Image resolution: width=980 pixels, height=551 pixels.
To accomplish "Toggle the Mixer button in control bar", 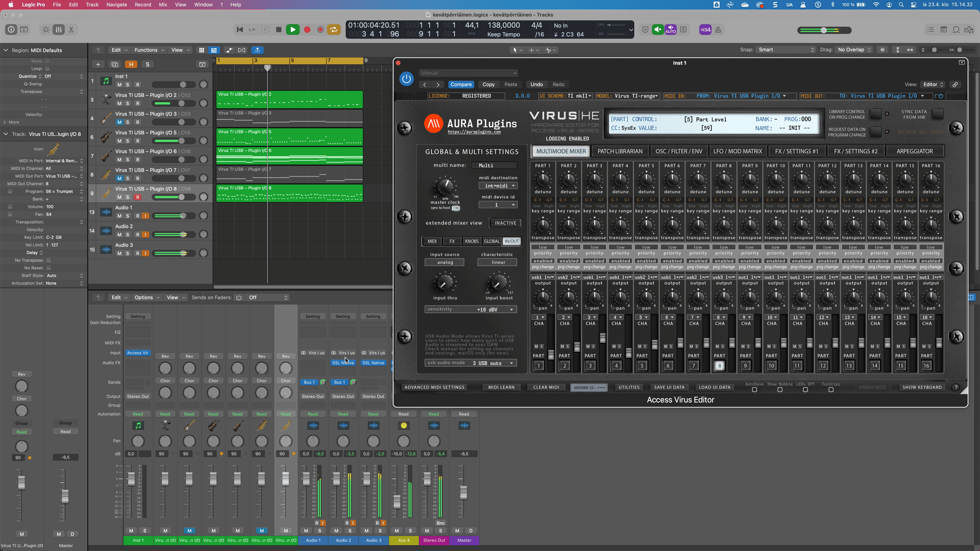I will coord(59,29).
